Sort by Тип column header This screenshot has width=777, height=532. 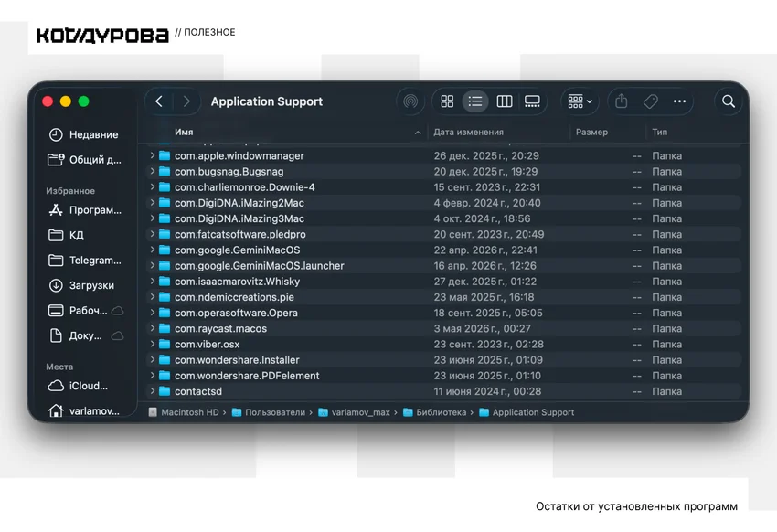[660, 133]
